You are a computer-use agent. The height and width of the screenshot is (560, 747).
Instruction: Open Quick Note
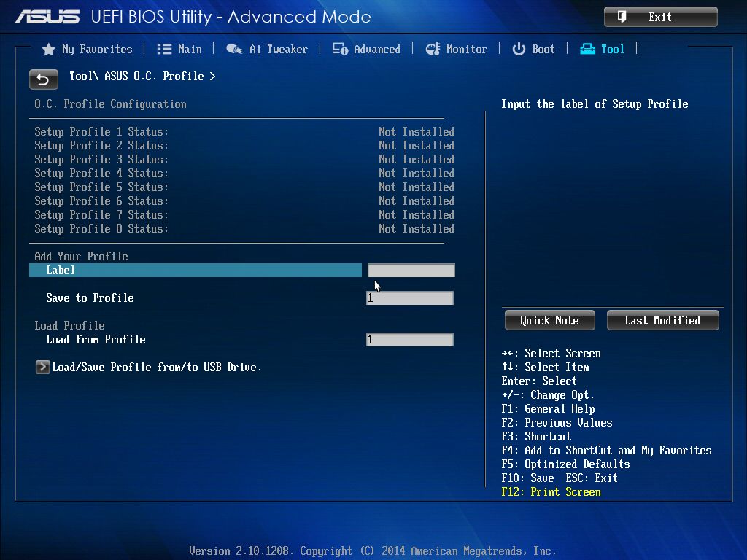point(550,321)
